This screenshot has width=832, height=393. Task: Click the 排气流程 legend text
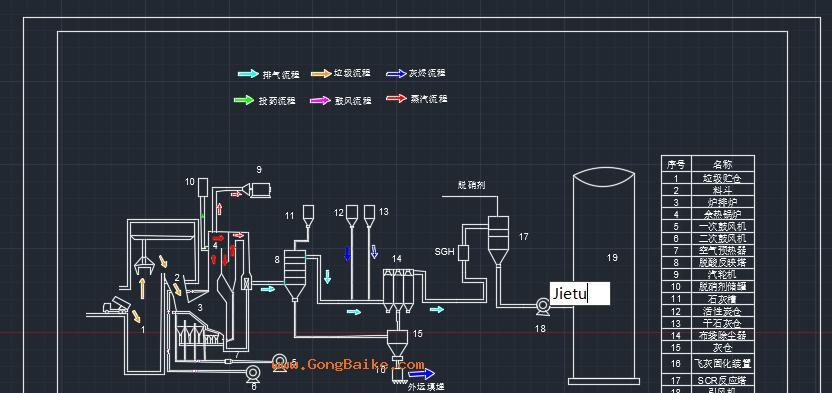click(x=281, y=75)
